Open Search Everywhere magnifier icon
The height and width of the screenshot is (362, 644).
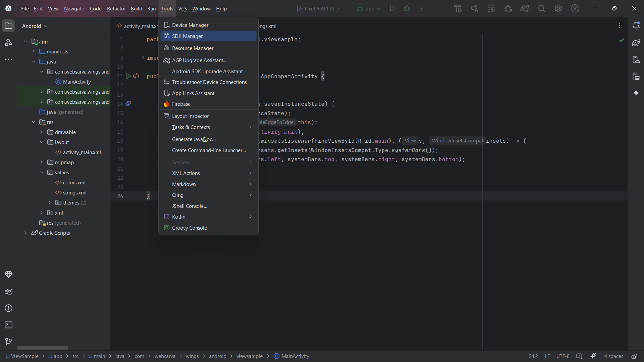pyautogui.click(x=541, y=8)
